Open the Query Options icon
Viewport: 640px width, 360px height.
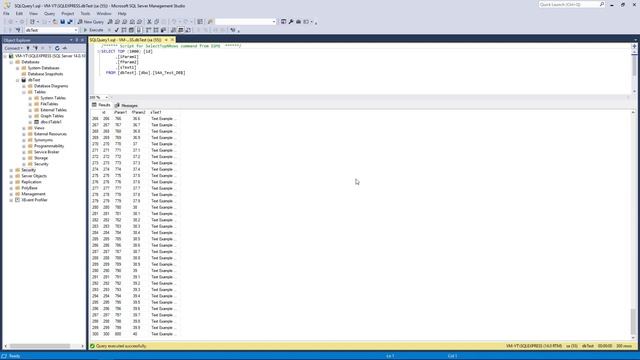(131, 30)
